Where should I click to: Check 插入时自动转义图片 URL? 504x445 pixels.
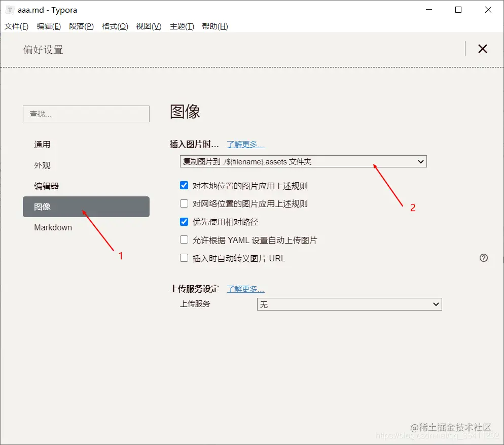(184, 258)
